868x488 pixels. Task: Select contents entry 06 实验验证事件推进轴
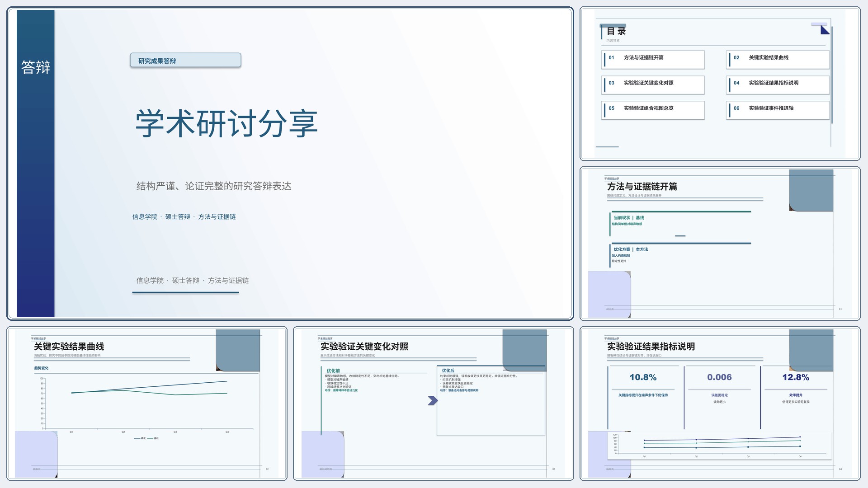[778, 110]
